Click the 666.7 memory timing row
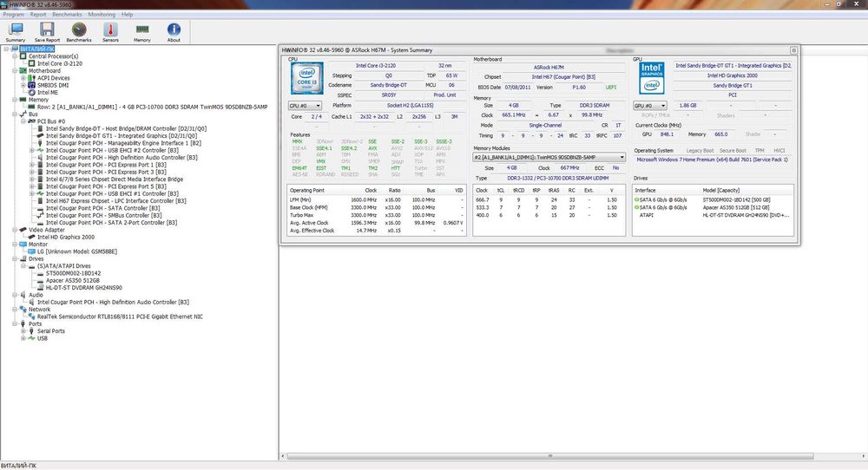Screen dimensions: 868x470 (548, 199)
